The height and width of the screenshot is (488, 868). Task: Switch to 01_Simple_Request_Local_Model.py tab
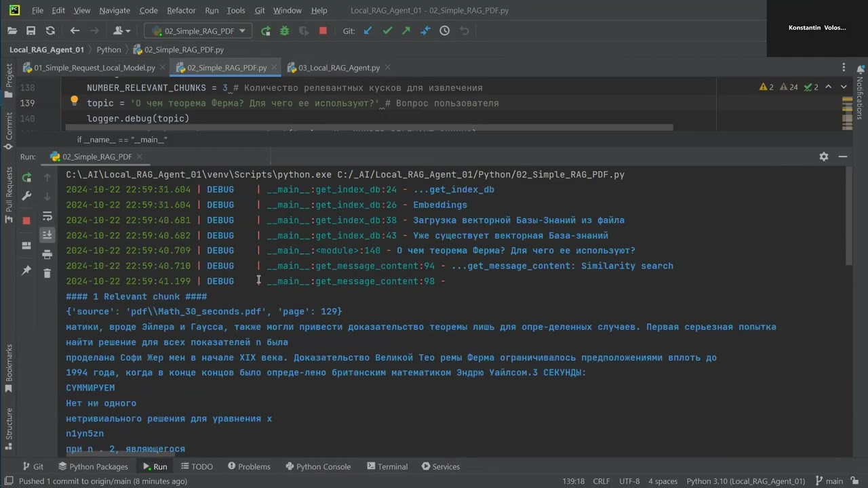pos(94,68)
